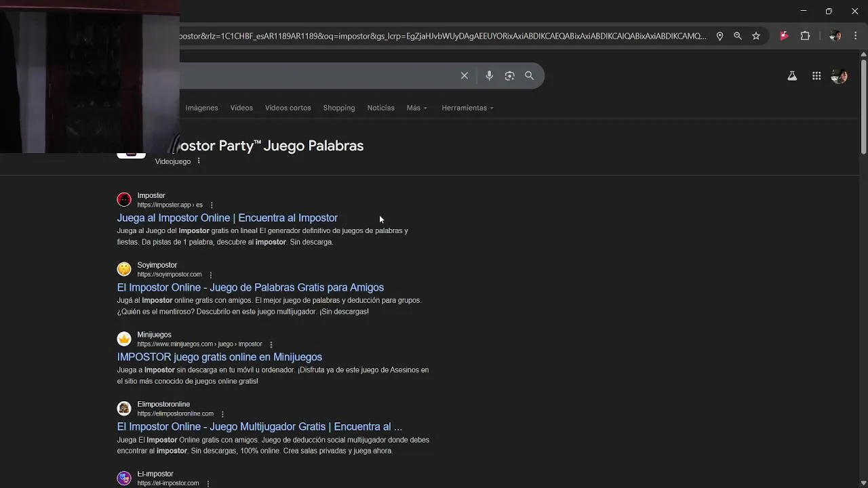Screen dimensions: 868x488
Task: Switch to the Videos tab
Action: coord(241,108)
